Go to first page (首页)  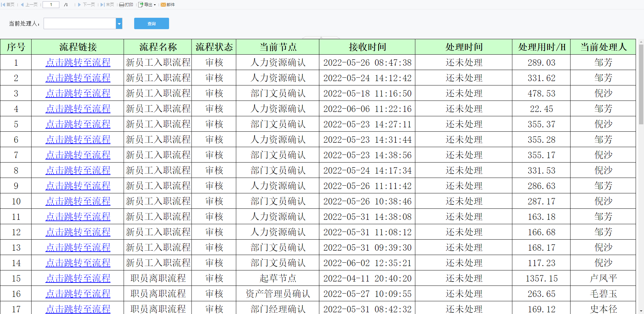[8, 5]
